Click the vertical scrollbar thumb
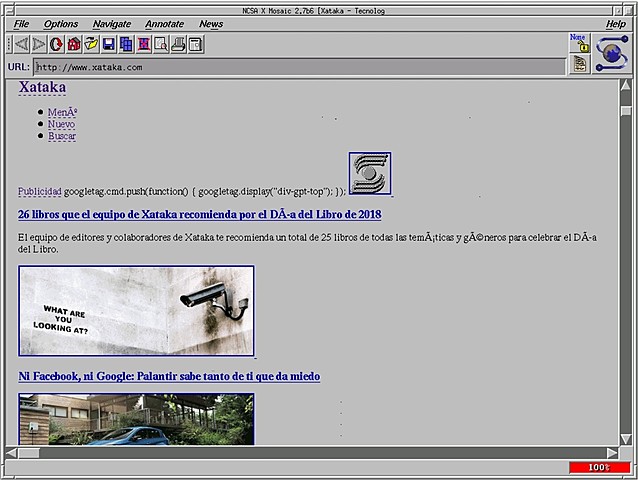This screenshot has width=638, height=480. click(x=625, y=111)
